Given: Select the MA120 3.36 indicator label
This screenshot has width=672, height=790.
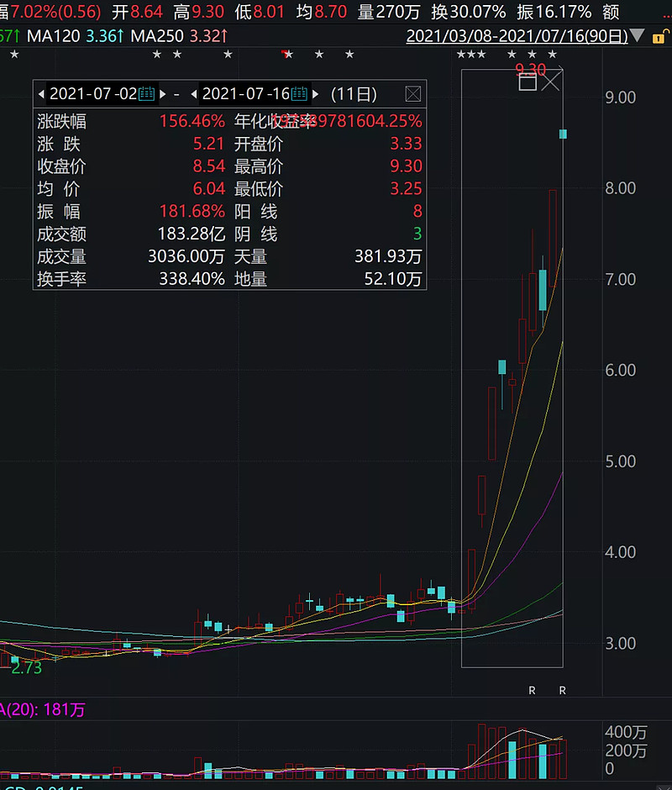Looking at the screenshot, I should tap(76, 36).
